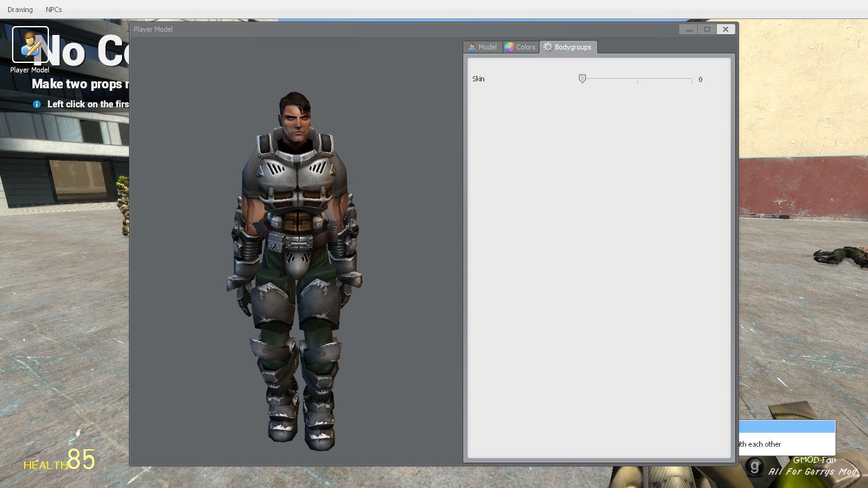868x488 pixels.
Task: Switch to the Model tab
Action: point(483,47)
